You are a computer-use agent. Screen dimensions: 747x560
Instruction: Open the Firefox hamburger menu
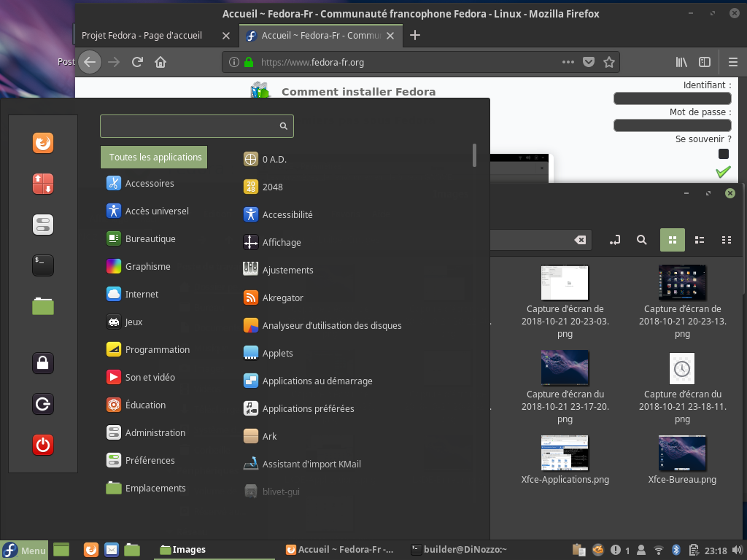click(732, 62)
